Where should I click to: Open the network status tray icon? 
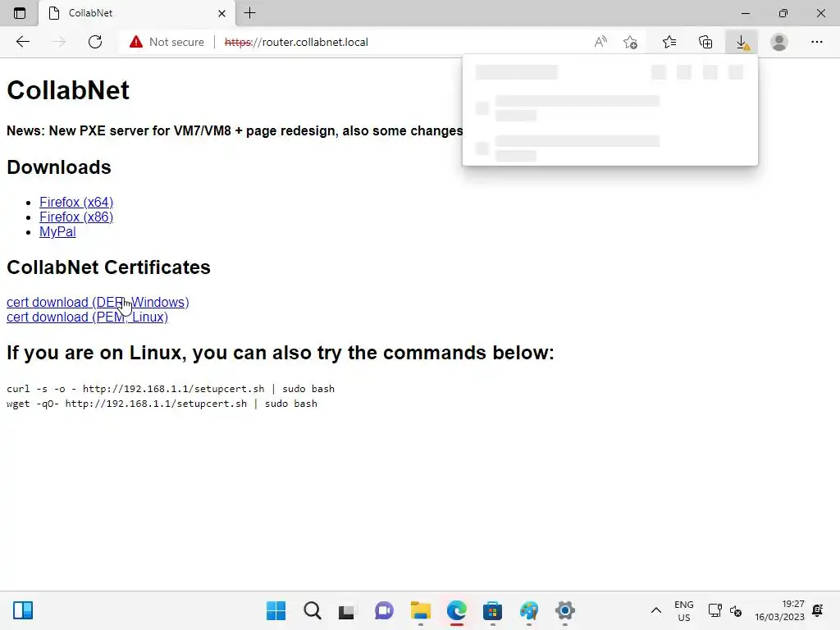(714, 610)
